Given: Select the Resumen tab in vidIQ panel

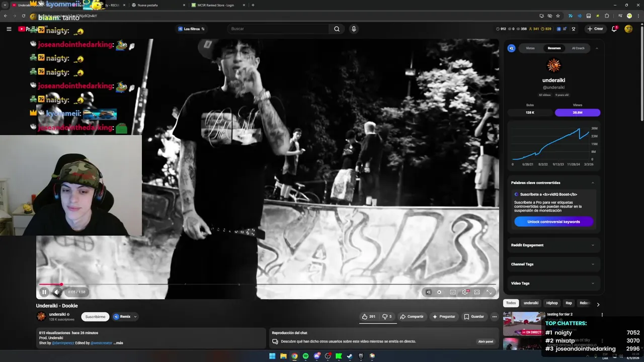Looking at the screenshot, I should 554,48.
